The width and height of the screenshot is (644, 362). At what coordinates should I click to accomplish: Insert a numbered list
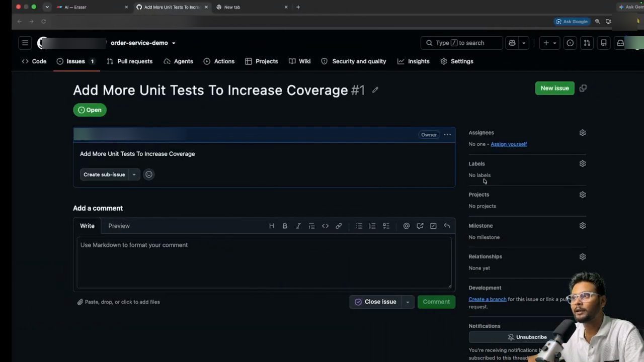coord(372,226)
